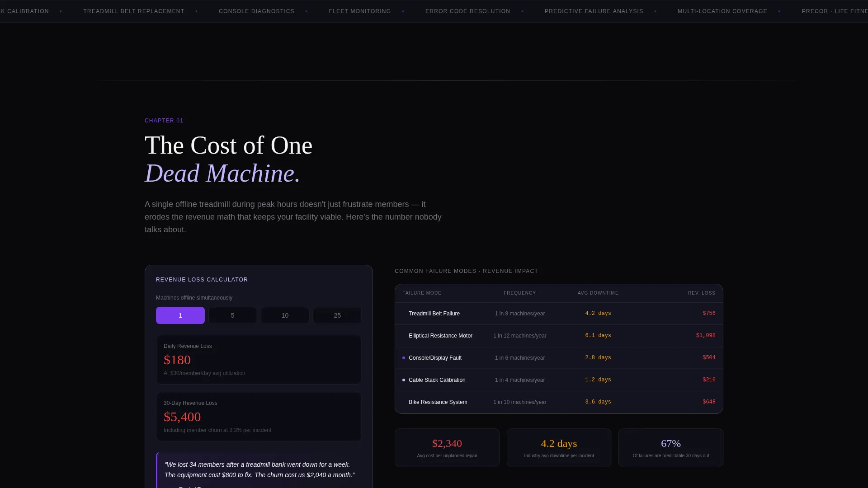Screen dimensions: 868x488
Task: Click the $180 daily revenue loss figure
Action: (177, 360)
